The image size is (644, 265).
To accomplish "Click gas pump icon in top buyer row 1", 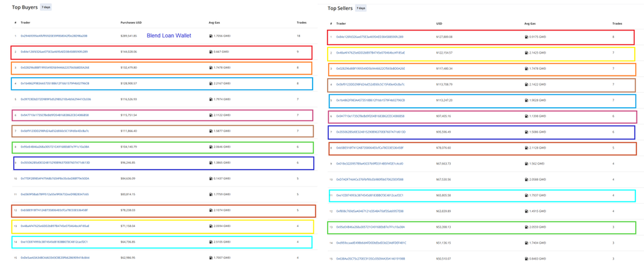I will click(x=211, y=36).
